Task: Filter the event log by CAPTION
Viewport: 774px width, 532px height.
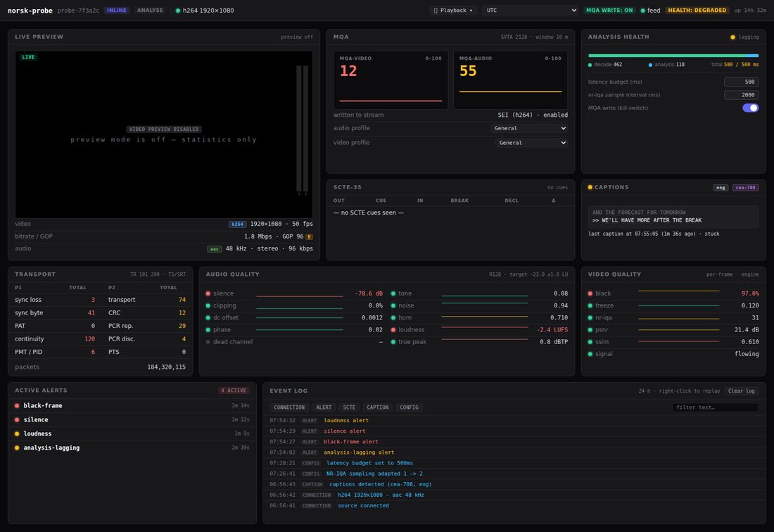Action: 378,407
